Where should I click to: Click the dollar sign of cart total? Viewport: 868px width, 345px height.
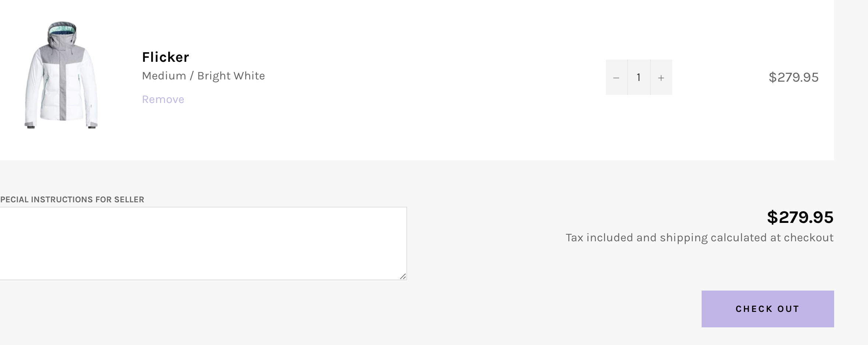click(x=772, y=217)
